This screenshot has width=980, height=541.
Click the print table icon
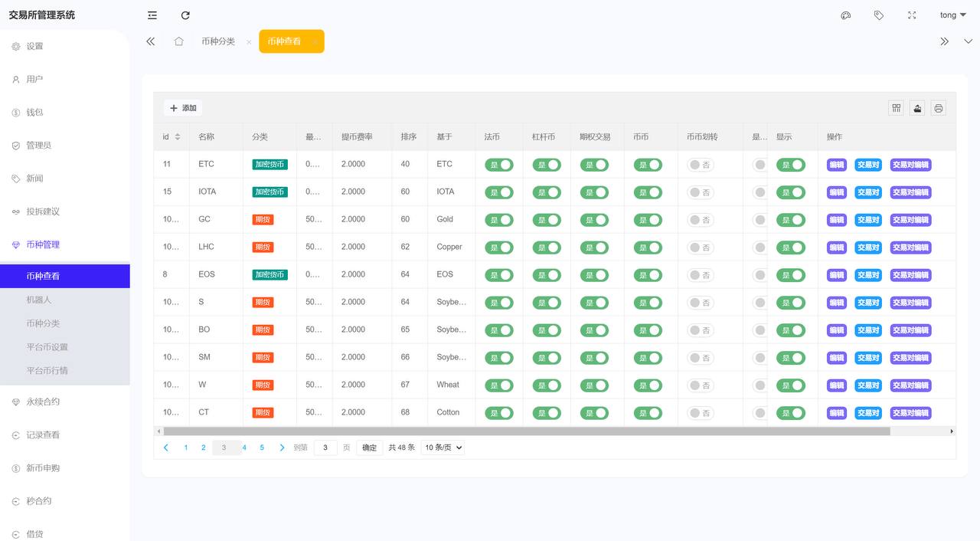point(939,108)
